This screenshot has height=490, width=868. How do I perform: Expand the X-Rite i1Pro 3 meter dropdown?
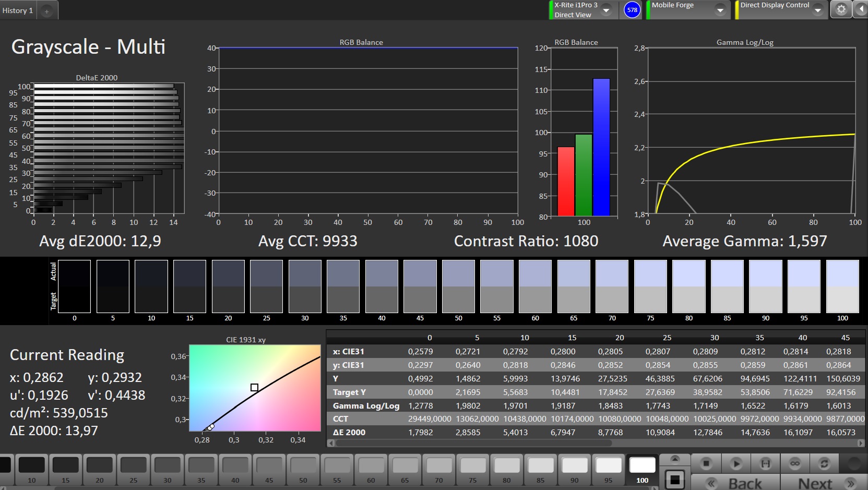point(606,10)
